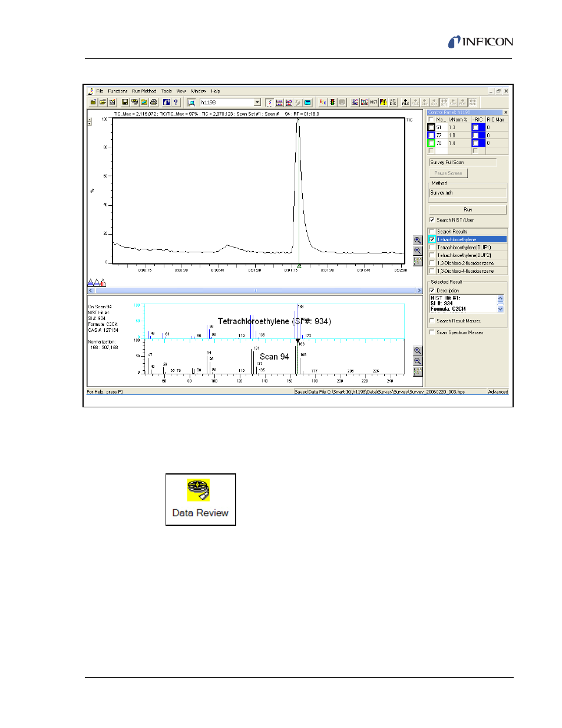Open the View menu

(x=181, y=91)
